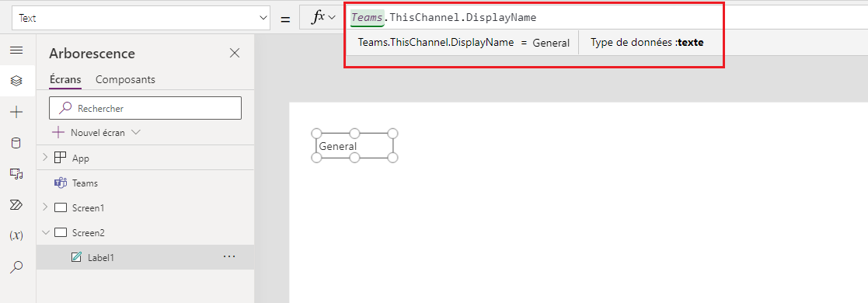
Task: Click the Label1 edit icon
Action: coord(76,258)
